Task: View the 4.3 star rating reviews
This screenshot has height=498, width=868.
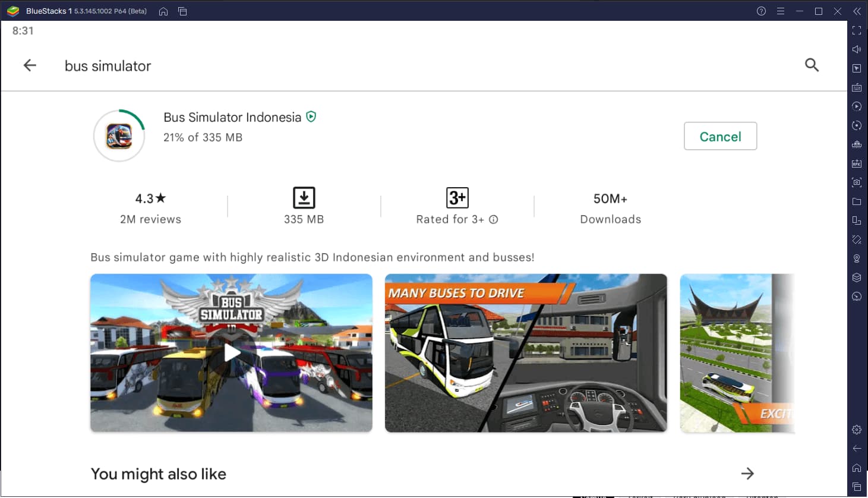Action: pyautogui.click(x=150, y=208)
